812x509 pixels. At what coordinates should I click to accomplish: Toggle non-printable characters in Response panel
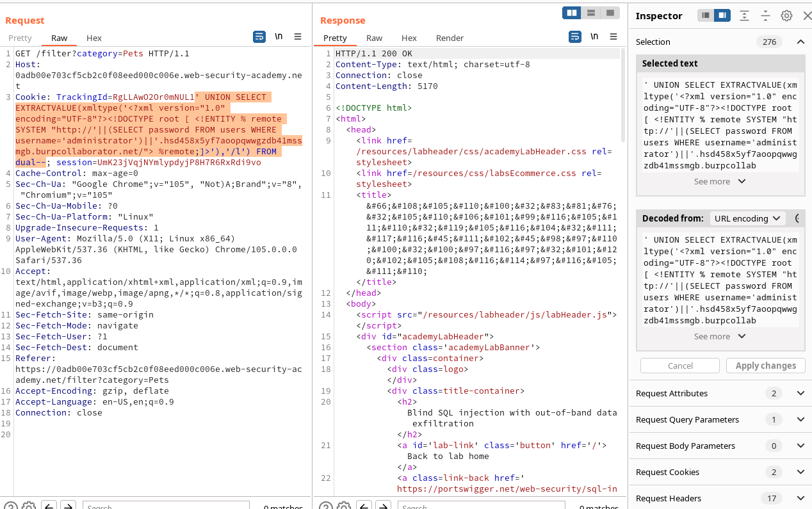(x=594, y=37)
